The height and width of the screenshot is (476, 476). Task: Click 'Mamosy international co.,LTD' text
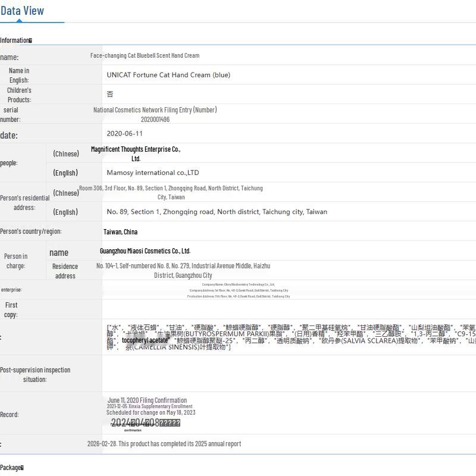click(153, 173)
